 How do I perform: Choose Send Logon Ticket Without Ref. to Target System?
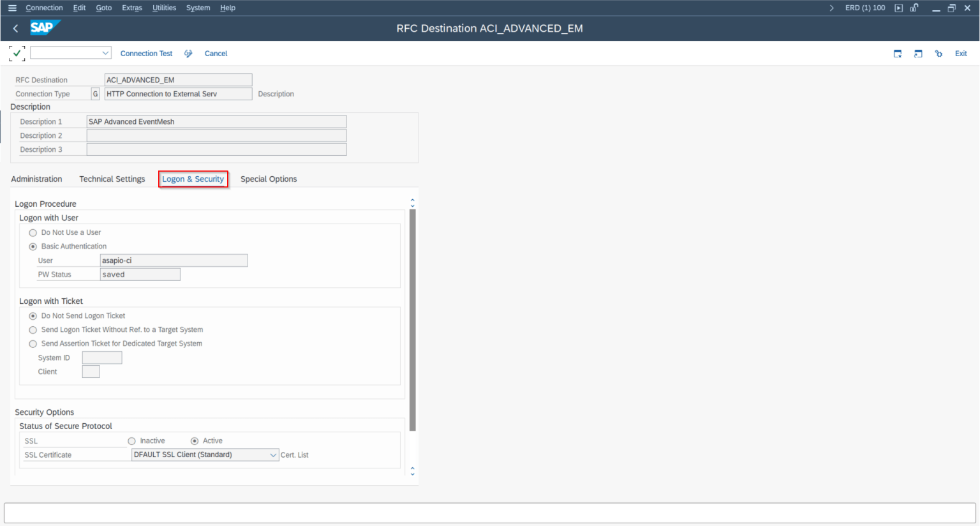33,330
